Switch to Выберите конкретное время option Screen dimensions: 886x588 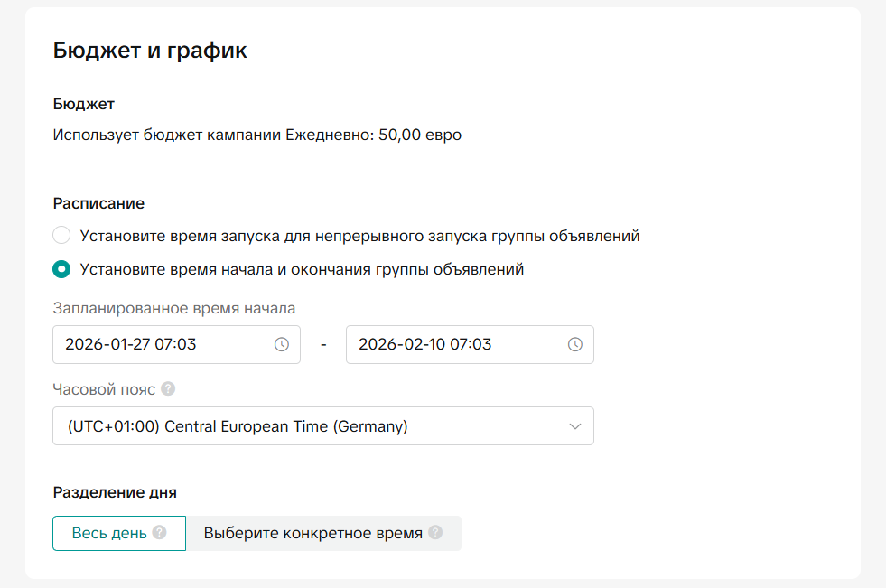click(312, 533)
